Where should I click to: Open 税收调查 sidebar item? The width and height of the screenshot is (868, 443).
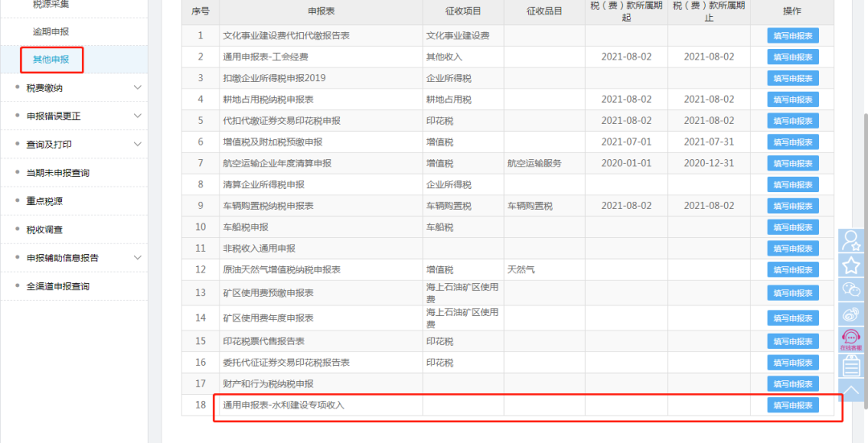[x=45, y=229]
